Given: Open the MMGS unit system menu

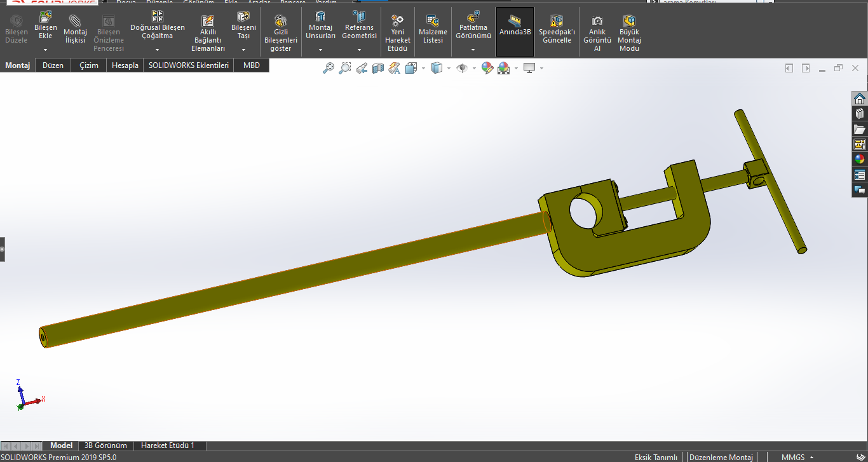Looking at the screenshot, I should point(798,457).
